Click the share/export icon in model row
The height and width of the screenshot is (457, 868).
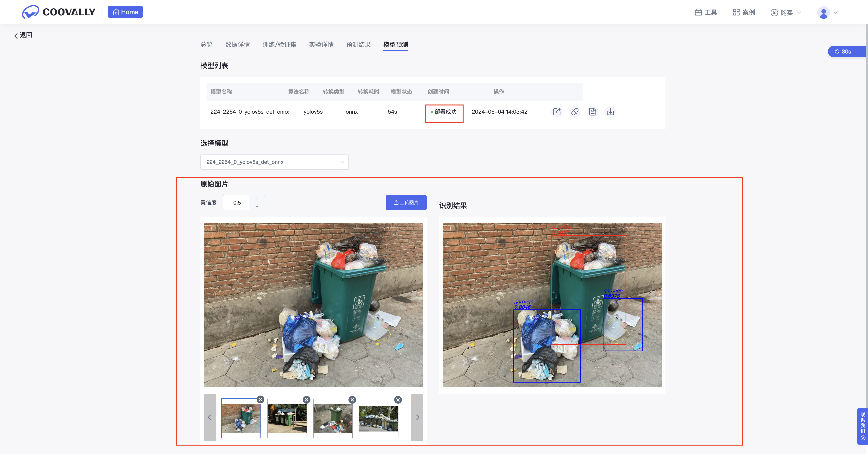[x=557, y=111]
